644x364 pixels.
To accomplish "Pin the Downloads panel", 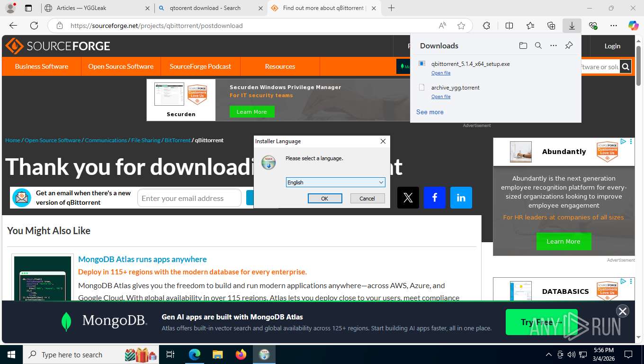I will [x=569, y=45].
